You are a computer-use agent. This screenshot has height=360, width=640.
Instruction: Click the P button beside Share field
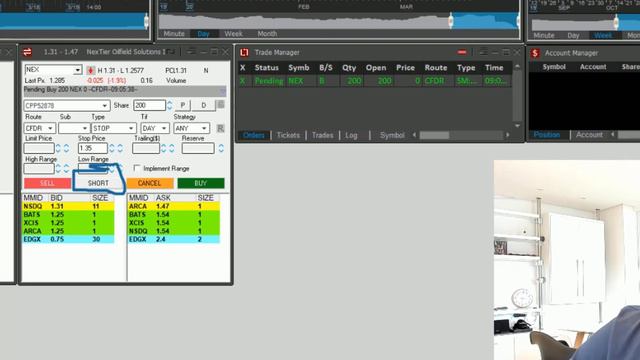click(182, 105)
